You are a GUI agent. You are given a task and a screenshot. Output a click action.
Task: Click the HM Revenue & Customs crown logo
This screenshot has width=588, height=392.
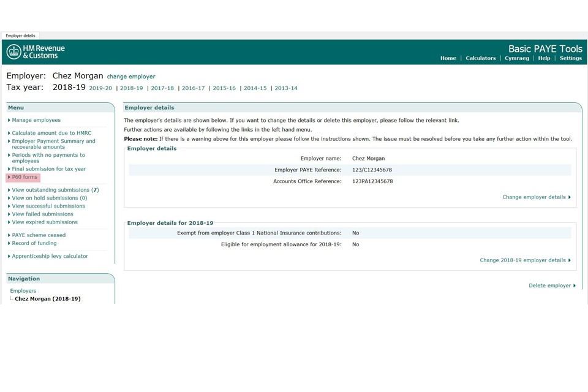point(14,52)
